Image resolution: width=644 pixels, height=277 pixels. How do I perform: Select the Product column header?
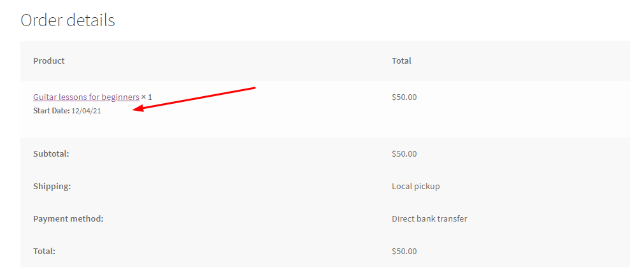49,60
